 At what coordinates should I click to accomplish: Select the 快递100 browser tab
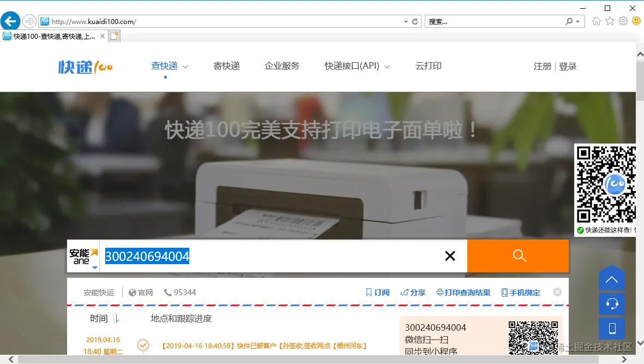pos(54,36)
